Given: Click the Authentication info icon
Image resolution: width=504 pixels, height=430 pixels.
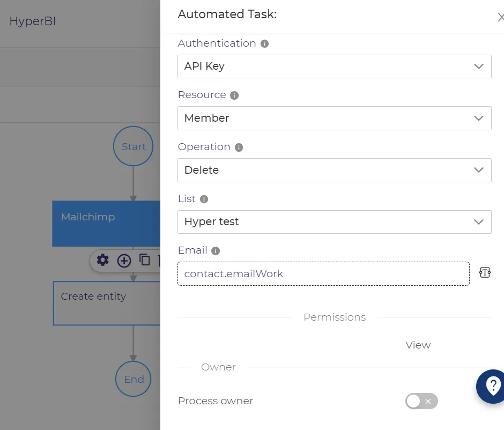Looking at the screenshot, I should coord(264,44).
